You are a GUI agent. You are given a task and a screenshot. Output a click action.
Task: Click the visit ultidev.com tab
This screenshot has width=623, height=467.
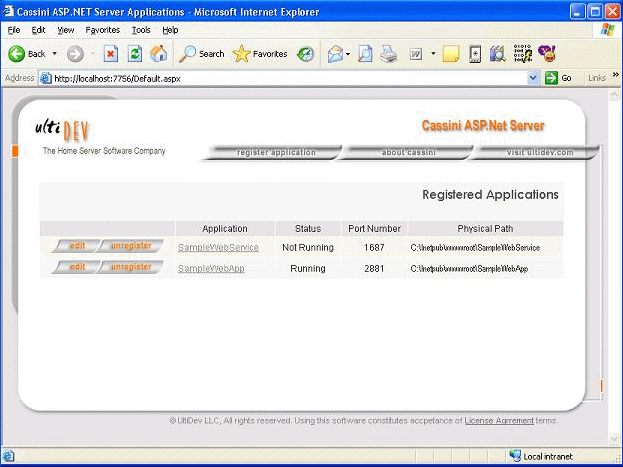535,153
